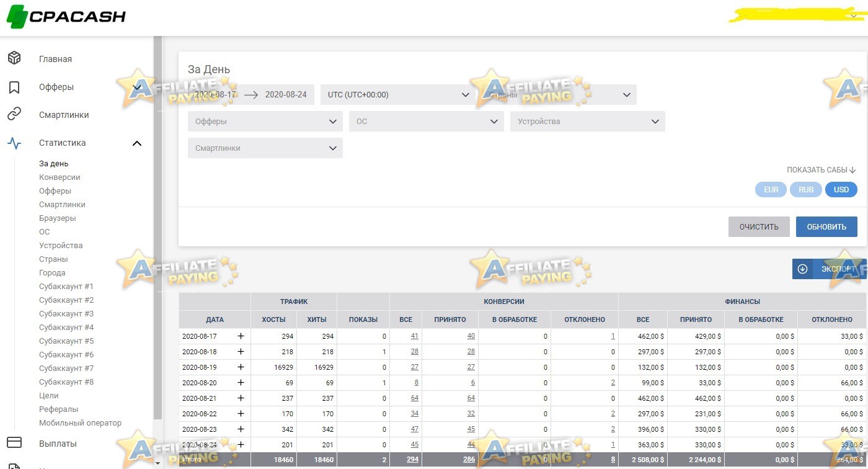868x469 pixels.
Task: Select Страны statistics submenu
Action: tap(53, 259)
